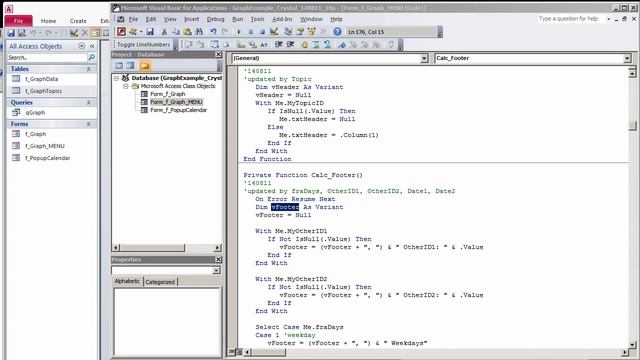The image size is (640, 360).
Task: Open the Access Create ribbon tab
Action: click(78, 21)
